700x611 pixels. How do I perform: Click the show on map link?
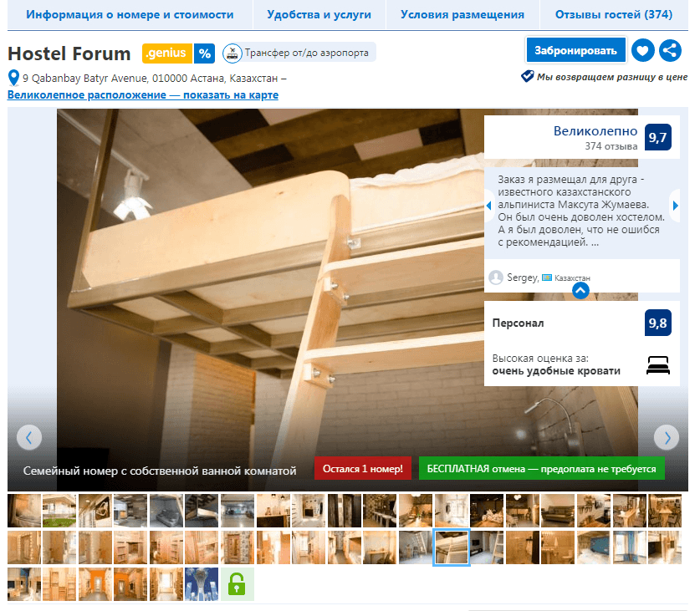(143, 94)
